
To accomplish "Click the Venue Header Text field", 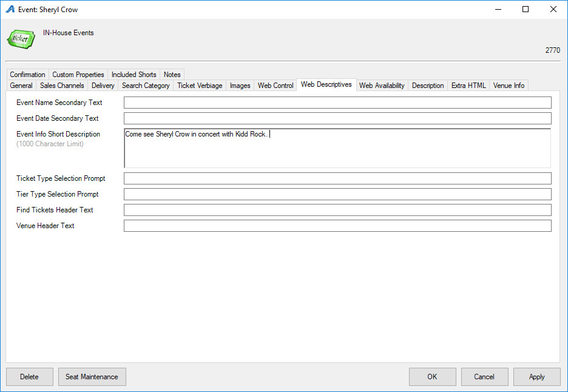I will point(337,226).
